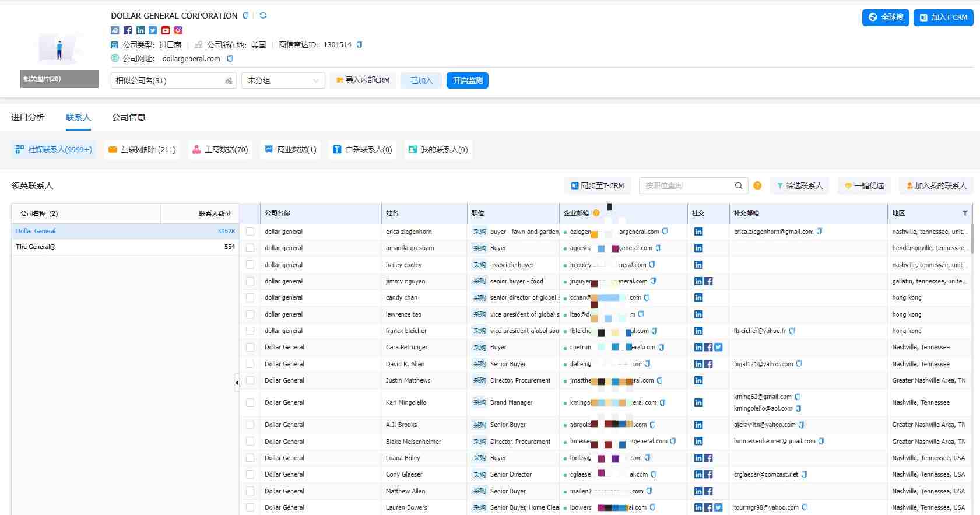This screenshot has height=515, width=980.
Task: Copy crglaeser@comcast.net with its copy icon
Action: tap(804, 474)
